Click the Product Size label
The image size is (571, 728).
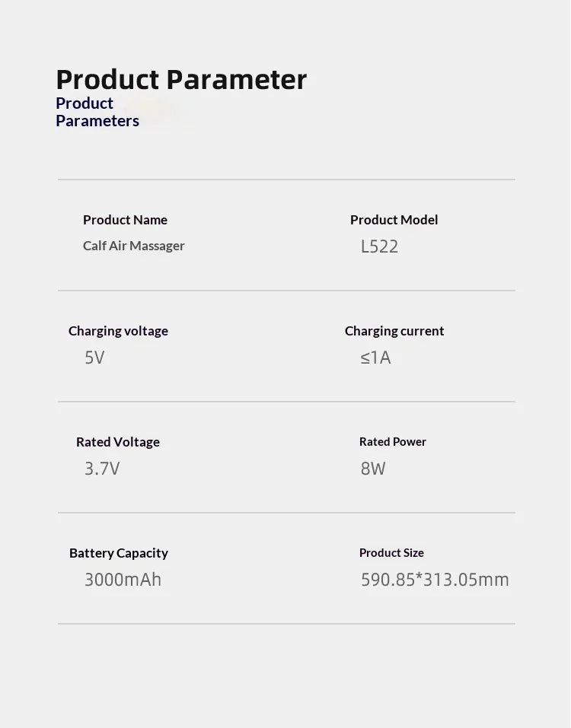click(391, 552)
